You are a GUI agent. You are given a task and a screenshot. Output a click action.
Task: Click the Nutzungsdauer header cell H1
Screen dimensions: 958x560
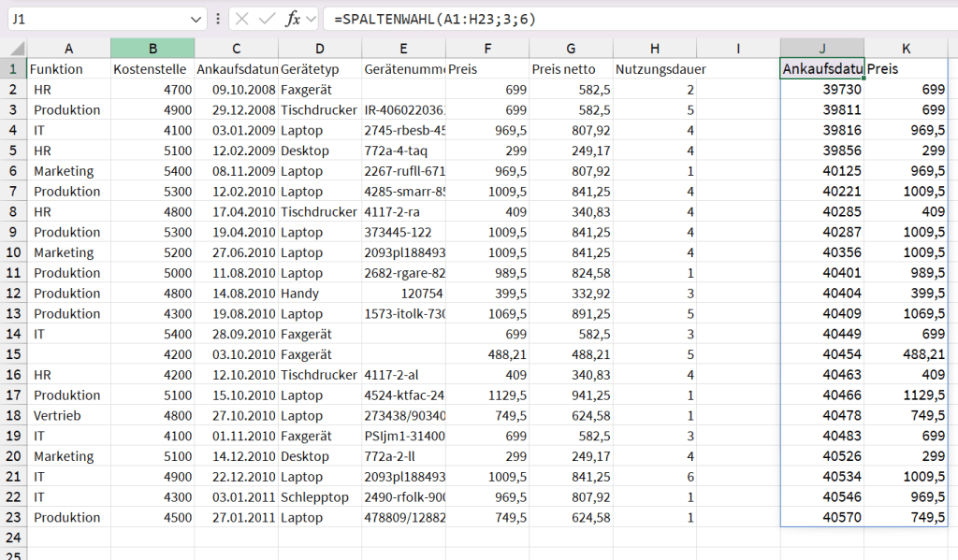(655, 69)
